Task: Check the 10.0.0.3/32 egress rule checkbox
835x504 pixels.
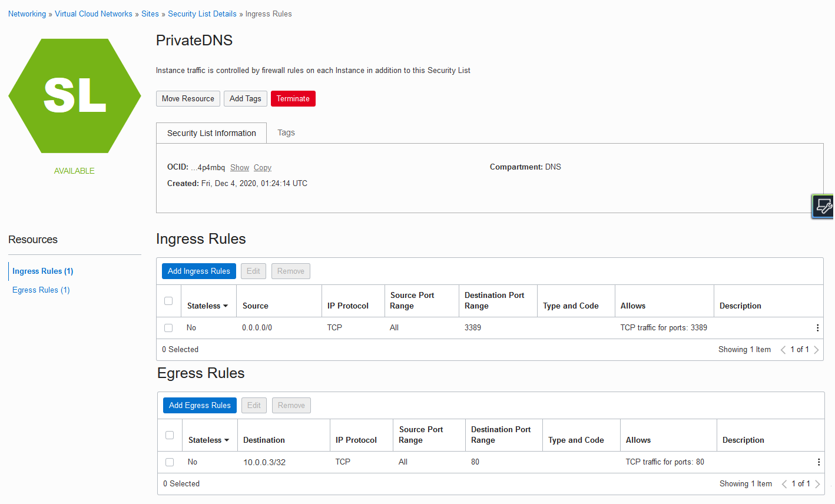Action: (170, 462)
